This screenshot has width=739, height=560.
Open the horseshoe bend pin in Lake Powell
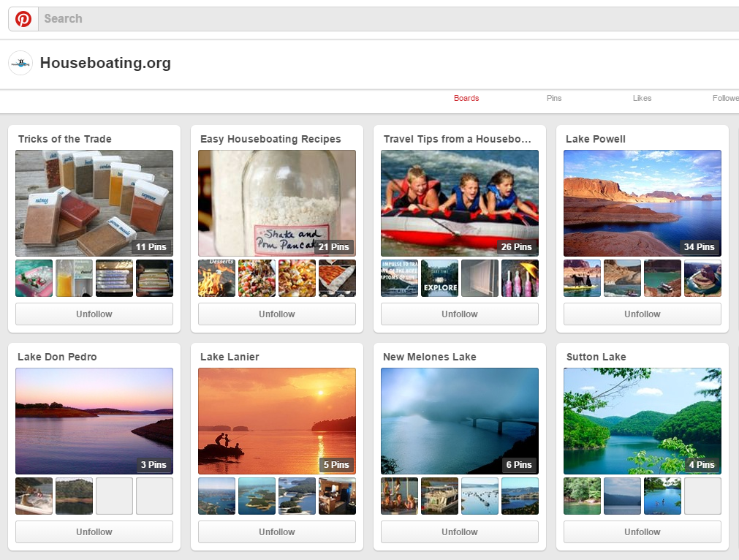point(702,278)
